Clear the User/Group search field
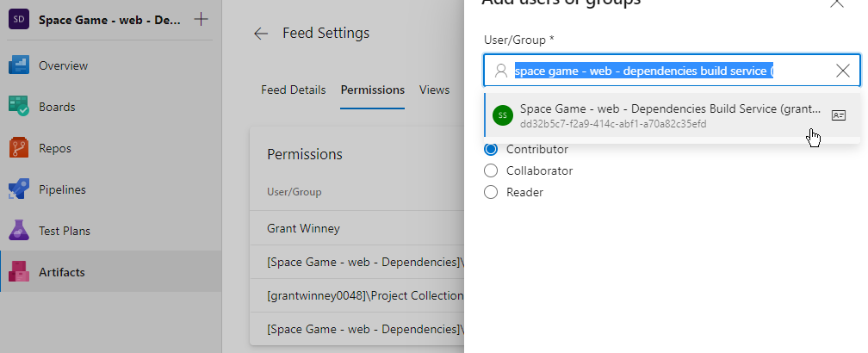868x353 pixels. tap(843, 71)
